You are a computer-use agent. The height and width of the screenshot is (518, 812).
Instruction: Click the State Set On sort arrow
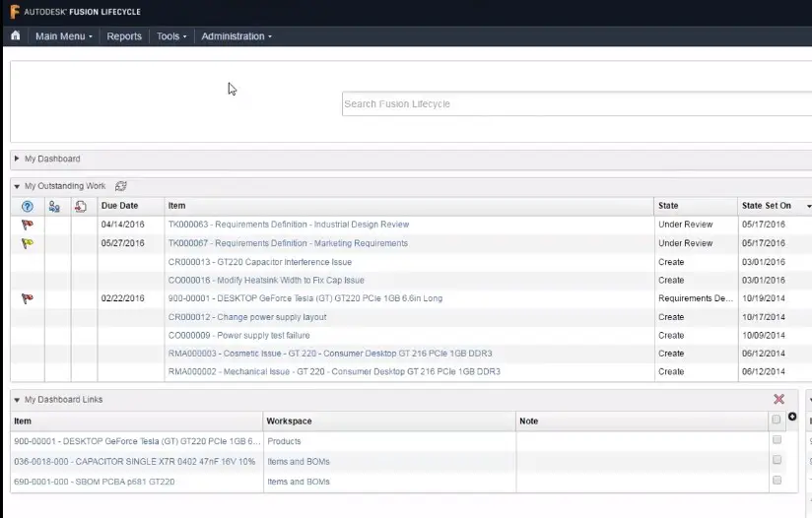tap(809, 207)
